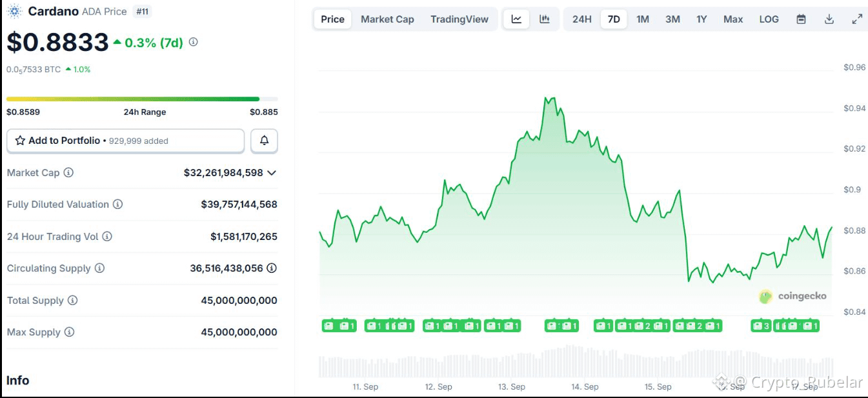Switch to line chart view icon
This screenshot has width=868, height=398.
516,19
